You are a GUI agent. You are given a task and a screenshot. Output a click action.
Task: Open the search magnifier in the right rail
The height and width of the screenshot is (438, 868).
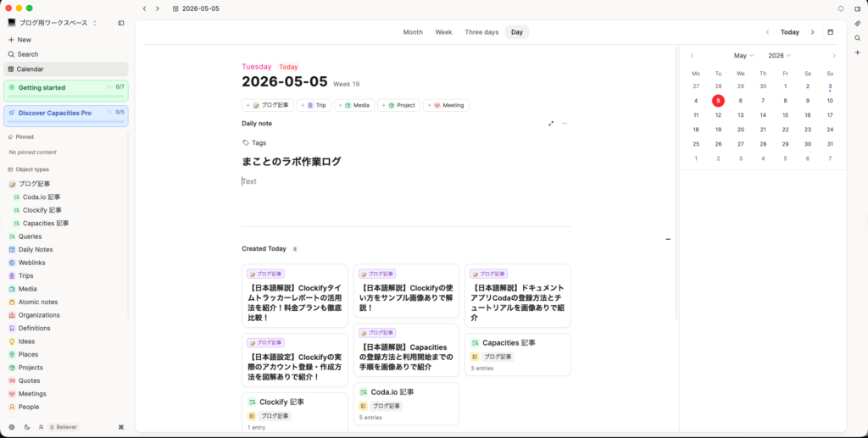[858, 38]
